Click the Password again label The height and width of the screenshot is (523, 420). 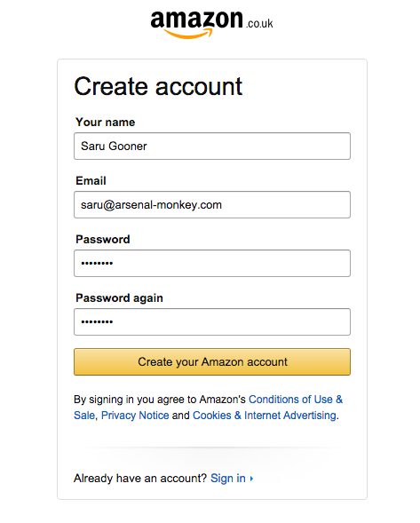coord(119,297)
